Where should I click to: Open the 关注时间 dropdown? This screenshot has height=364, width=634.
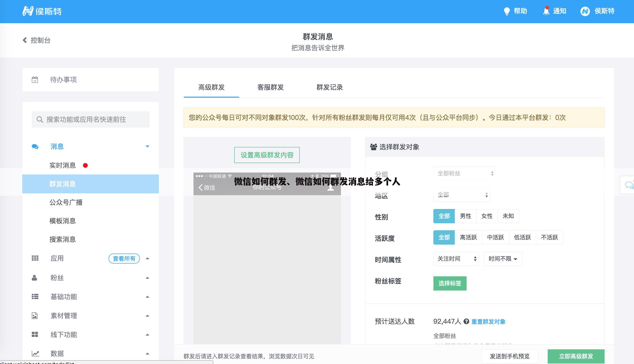[456, 259]
